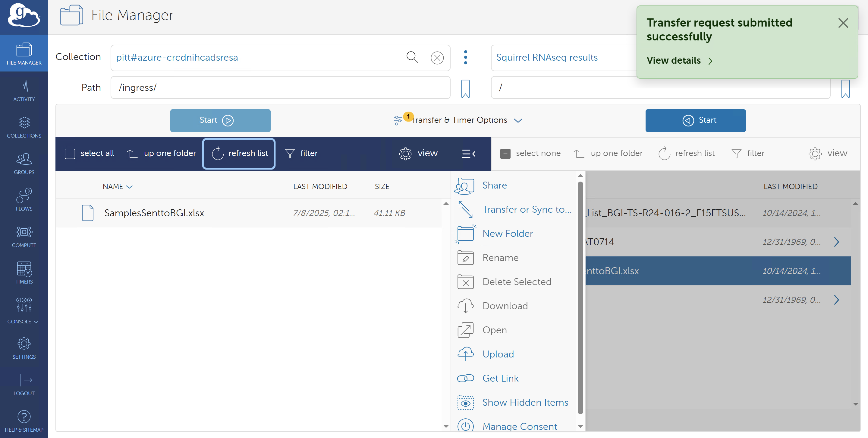868x438 pixels.
Task: Sort left pane by SIZE
Action: (x=382, y=186)
